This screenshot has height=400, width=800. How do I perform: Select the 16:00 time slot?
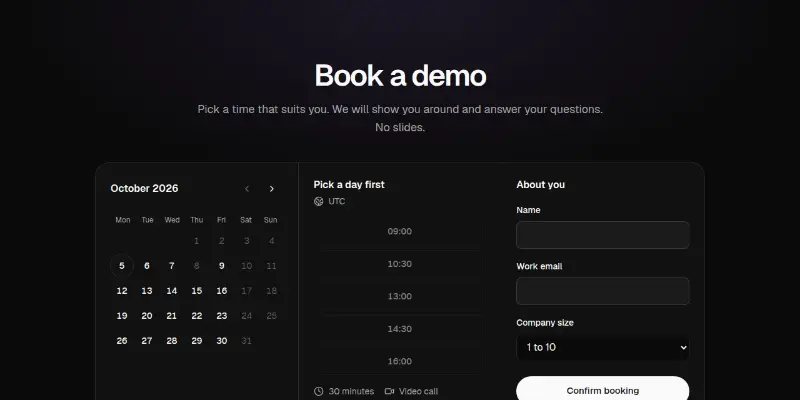(399, 361)
